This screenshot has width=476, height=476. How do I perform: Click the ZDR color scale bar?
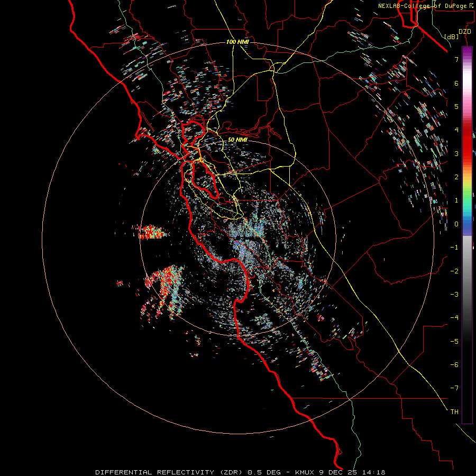pos(467,235)
